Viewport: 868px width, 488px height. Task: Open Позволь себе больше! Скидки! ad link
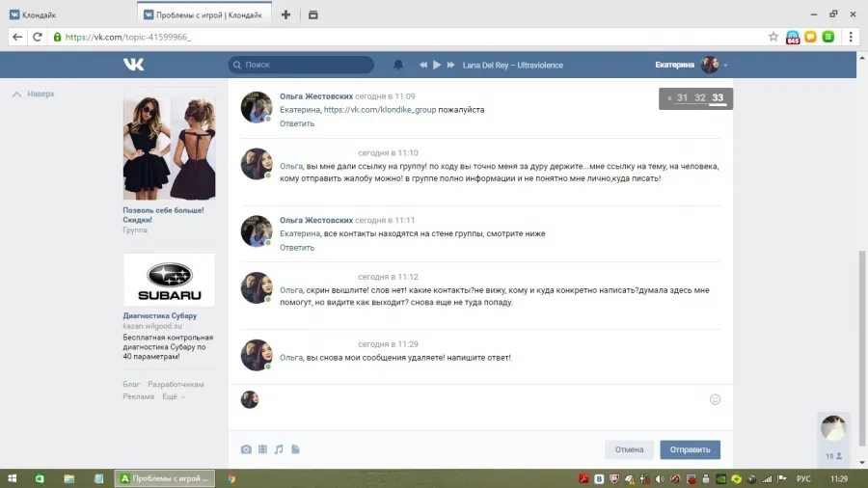[163, 215]
